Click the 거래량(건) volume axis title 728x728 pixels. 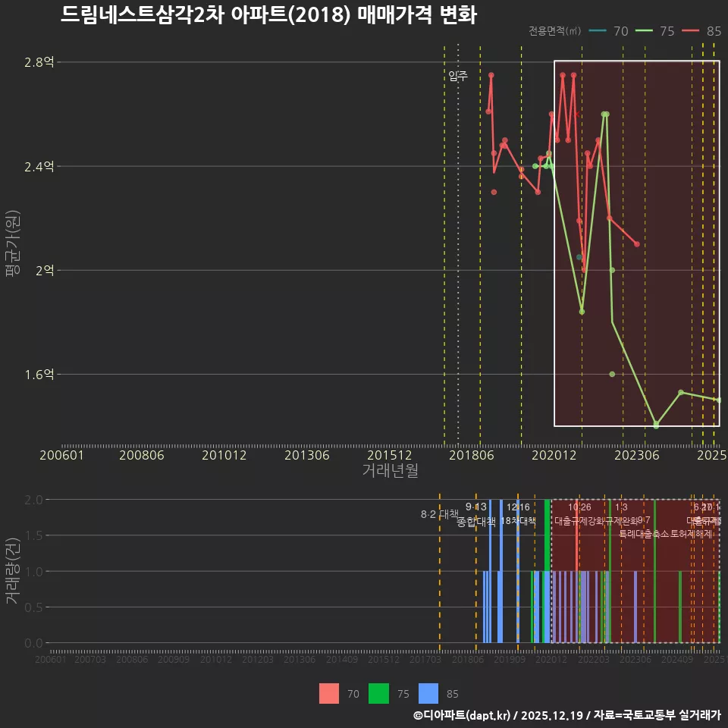pyautogui.click(x=13, y=570)
